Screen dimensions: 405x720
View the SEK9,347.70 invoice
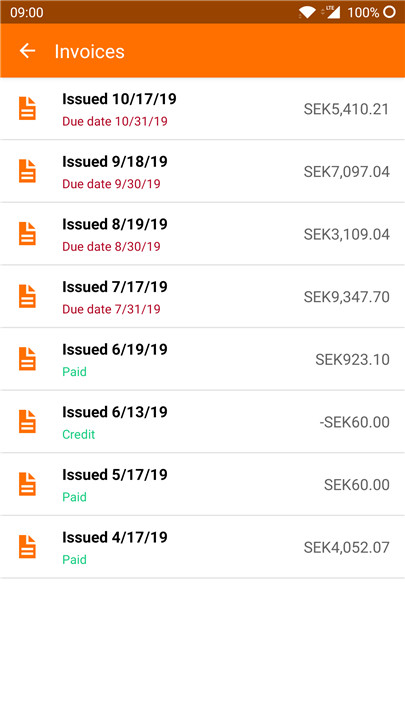202,297
